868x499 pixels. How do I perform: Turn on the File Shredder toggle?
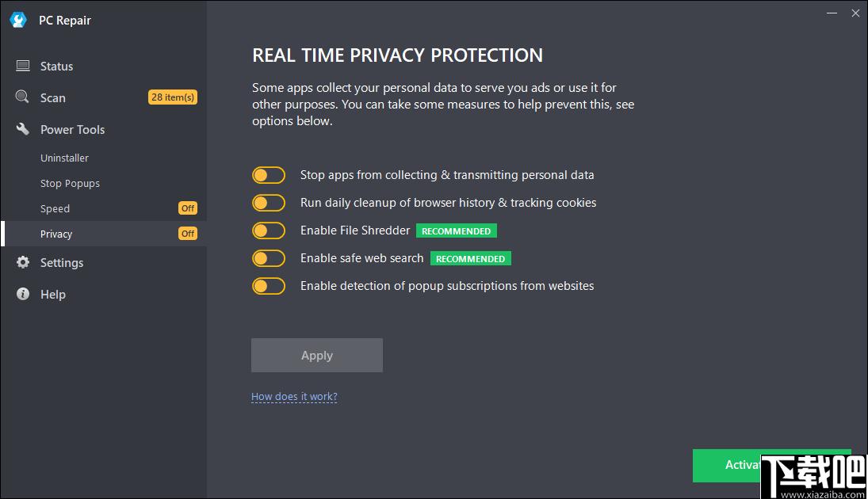269,230
